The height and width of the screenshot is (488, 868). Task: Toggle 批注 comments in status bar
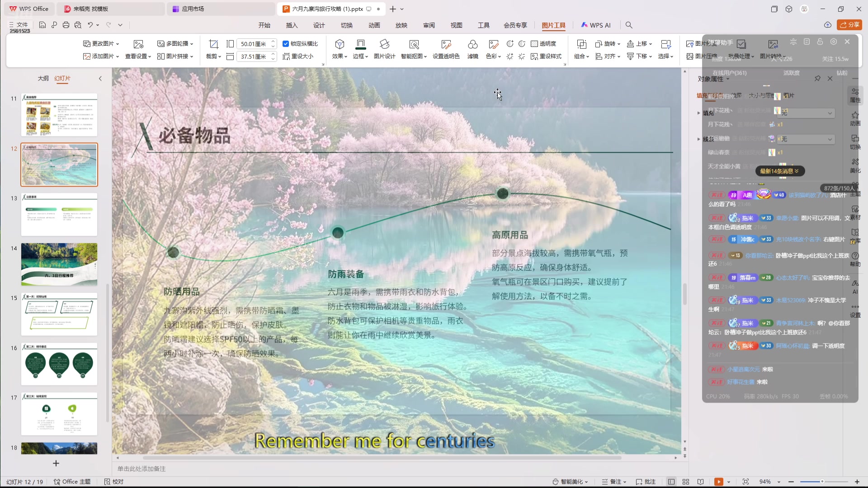point(646,482)
